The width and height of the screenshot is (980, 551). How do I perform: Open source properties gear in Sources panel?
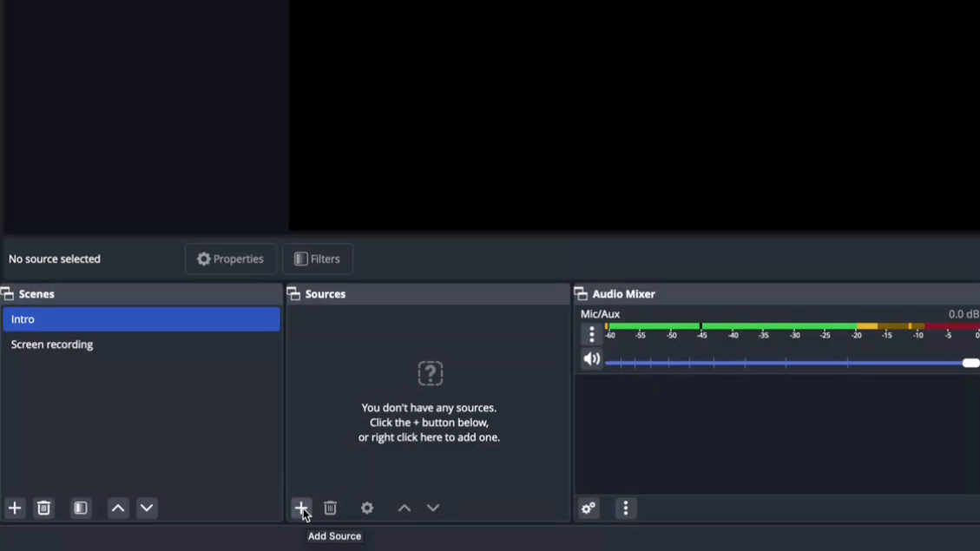(367, 508)
